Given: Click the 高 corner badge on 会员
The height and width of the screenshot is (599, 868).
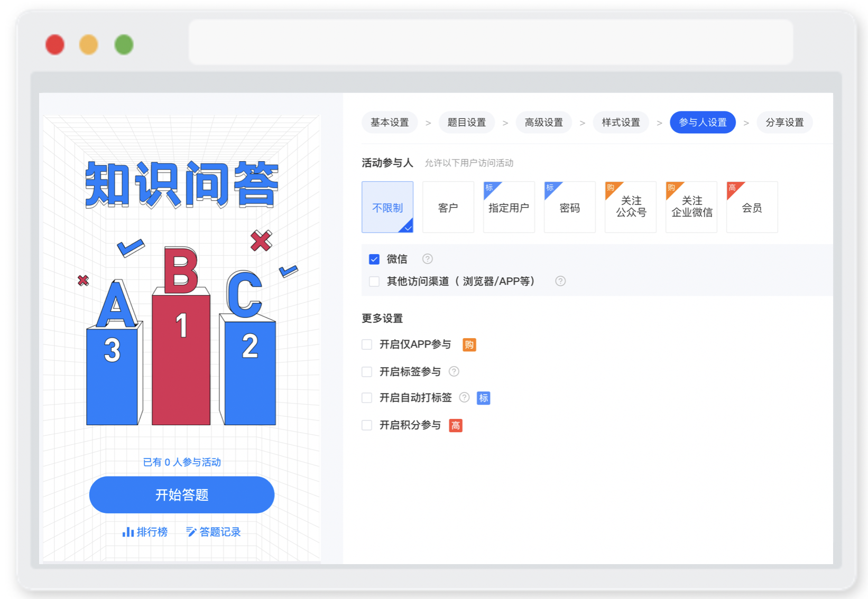Looking at the screenshot, I should 733,188.
